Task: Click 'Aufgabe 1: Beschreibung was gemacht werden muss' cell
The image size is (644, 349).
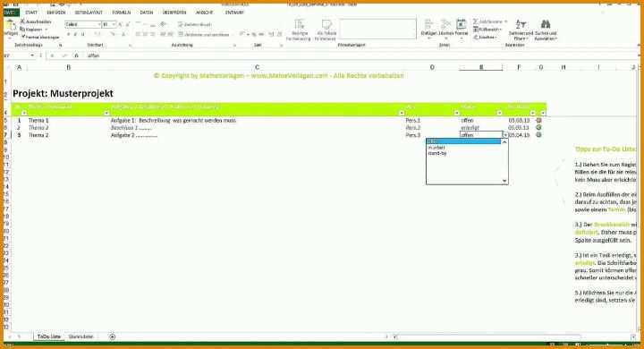Action: [174, 121]
